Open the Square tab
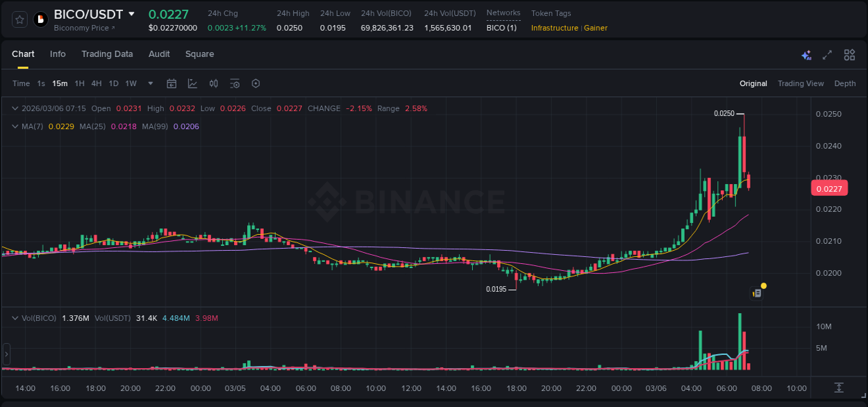The width and height of the screenshot is (868, 407). 200,54
